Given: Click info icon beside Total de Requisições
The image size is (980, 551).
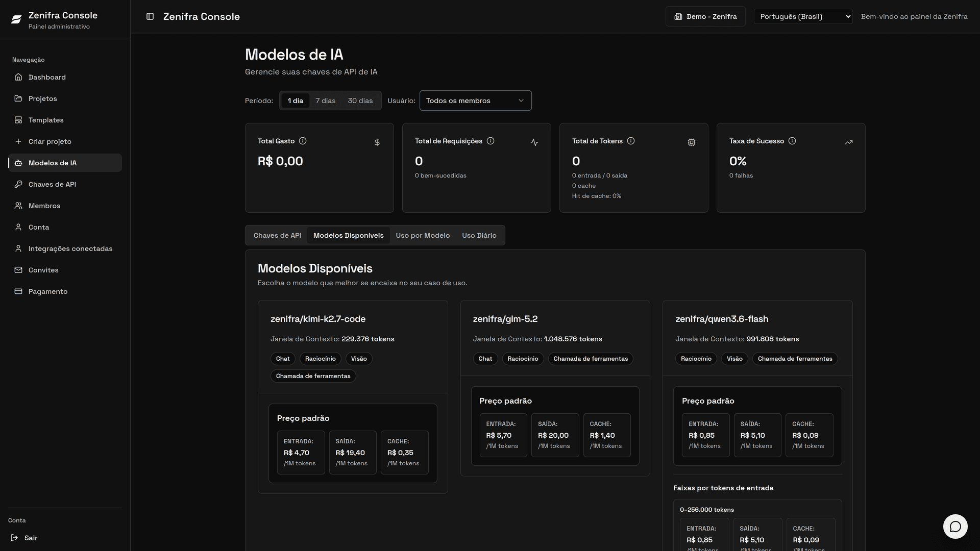Looking at the screenshot, I should [x=491, y=141].
